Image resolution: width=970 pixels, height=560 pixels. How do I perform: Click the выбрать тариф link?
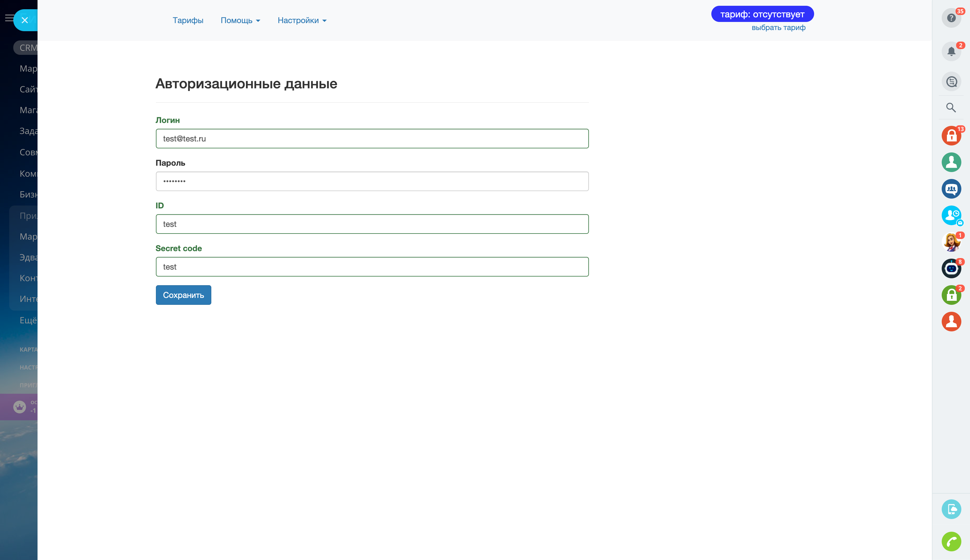pos(778,28)
